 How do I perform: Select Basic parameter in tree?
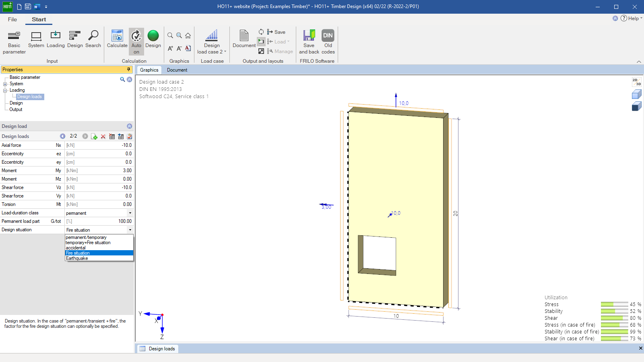(x=25, y=77)
